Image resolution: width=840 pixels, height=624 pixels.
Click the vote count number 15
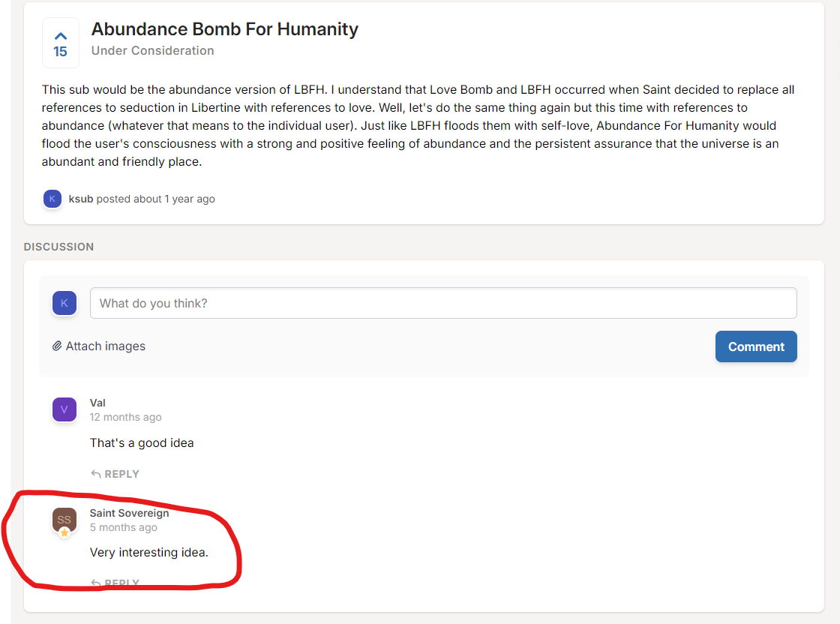[60, 52]
